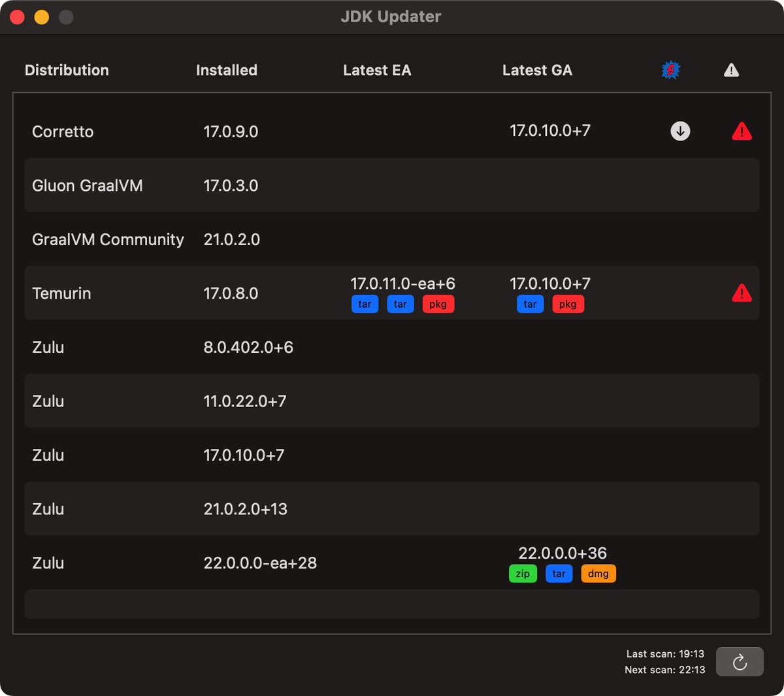Click the Next scan: 22:13 status text
The image size is (784, 696).
point(664,670)
